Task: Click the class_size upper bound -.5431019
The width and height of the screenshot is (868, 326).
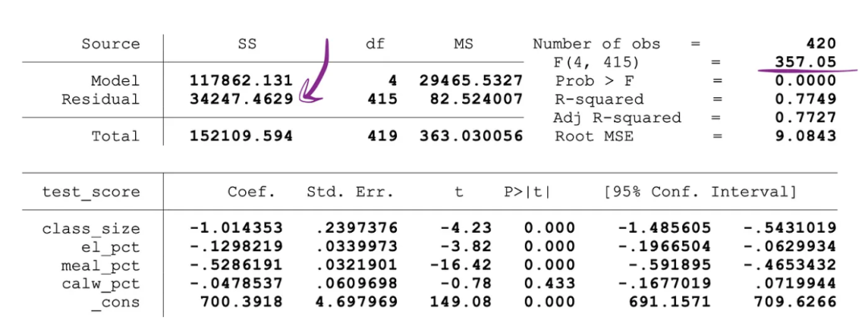Action: click(x=789, y=228)
